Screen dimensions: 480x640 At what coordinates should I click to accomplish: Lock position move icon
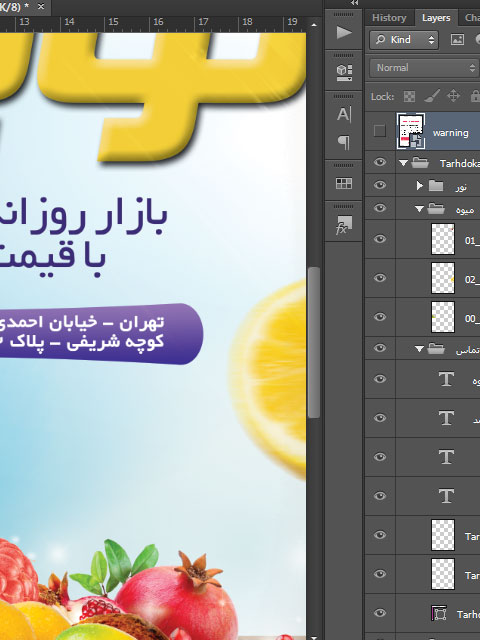coord(453,96)
